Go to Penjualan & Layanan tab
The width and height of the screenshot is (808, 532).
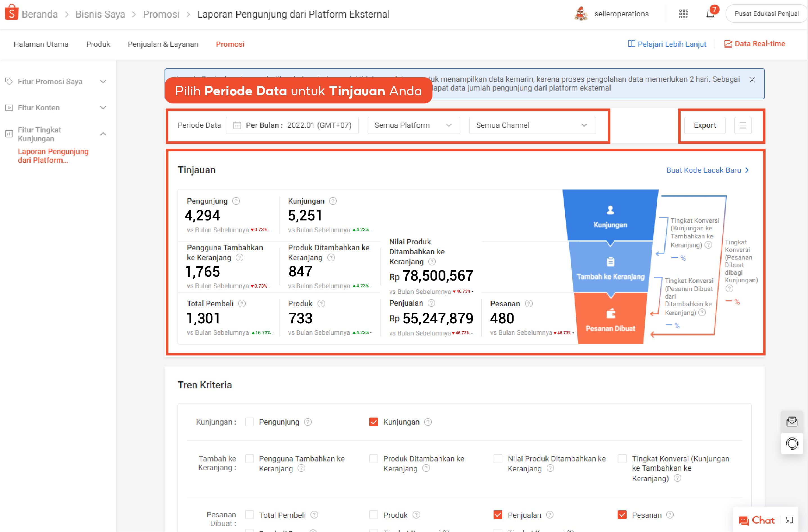click(163, 44)
